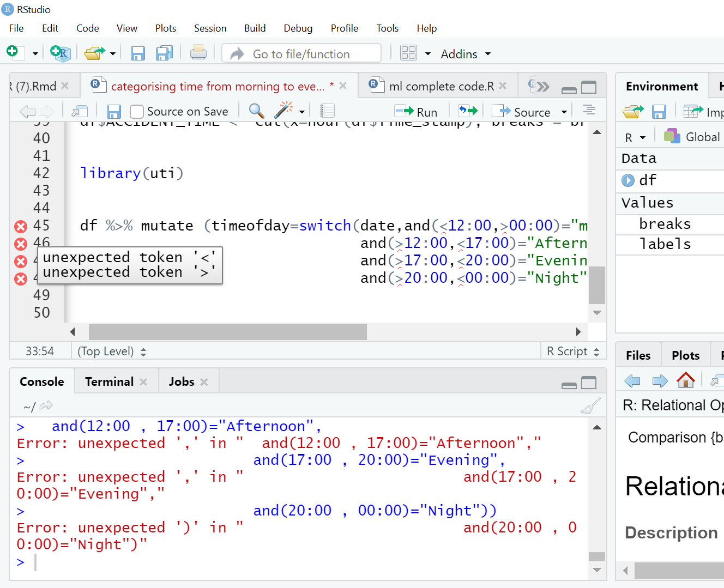The width and height of the screenshot is (724, 588).
Task: Run the current line with the Run button
Action: tap(417, 111)
